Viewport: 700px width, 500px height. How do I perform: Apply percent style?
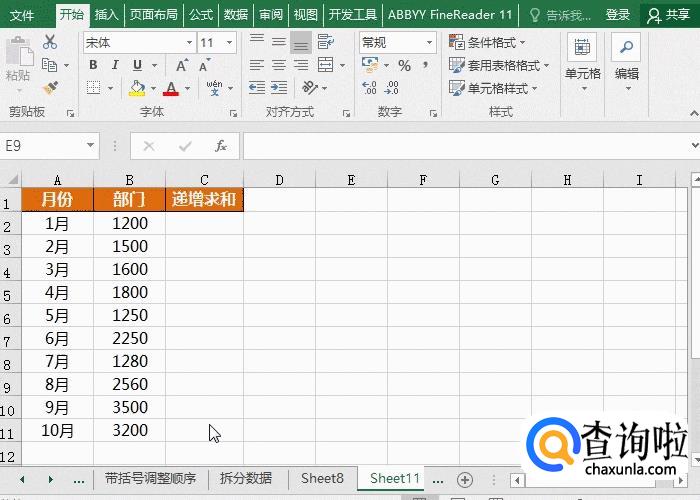(404, 66)
